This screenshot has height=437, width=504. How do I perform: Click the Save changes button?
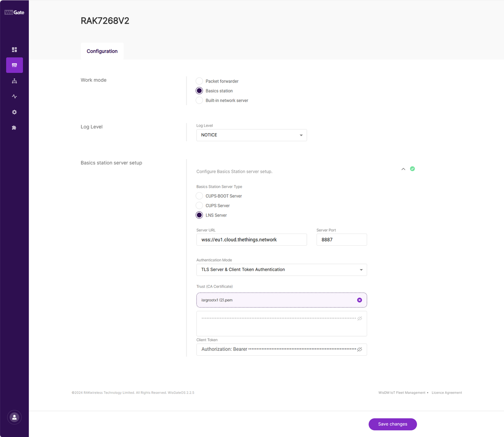[393, 424]
